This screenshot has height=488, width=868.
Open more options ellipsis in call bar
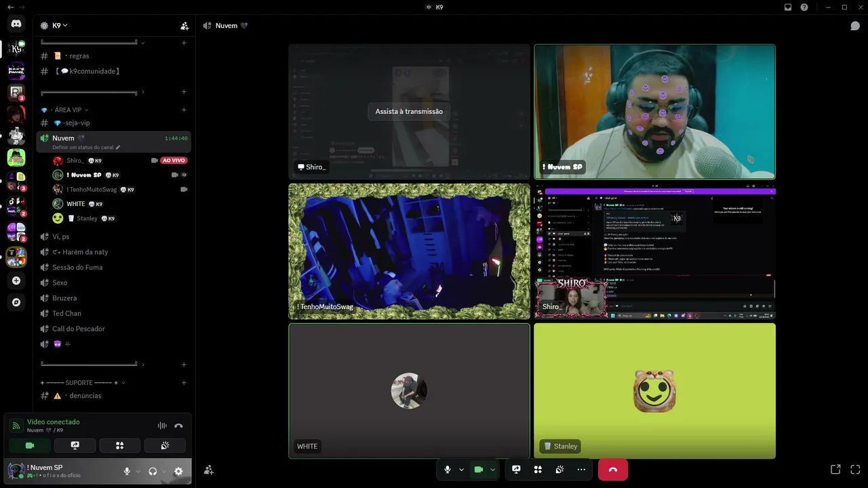point(581,469)
